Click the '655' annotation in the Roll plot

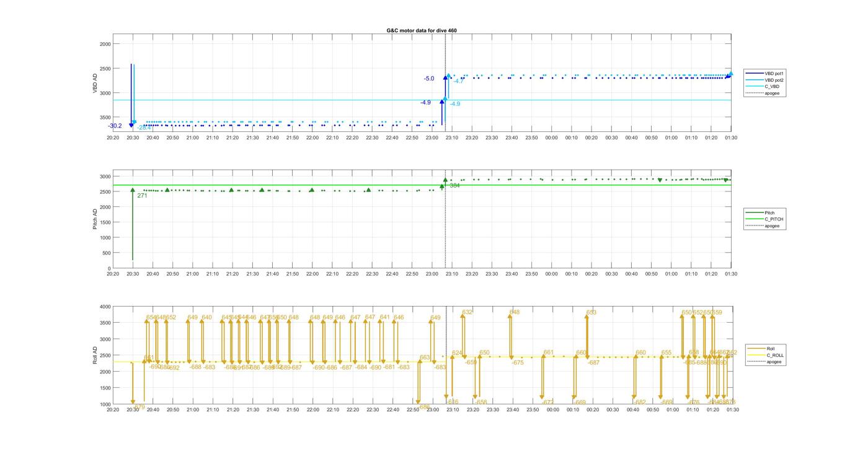(666, 353)
